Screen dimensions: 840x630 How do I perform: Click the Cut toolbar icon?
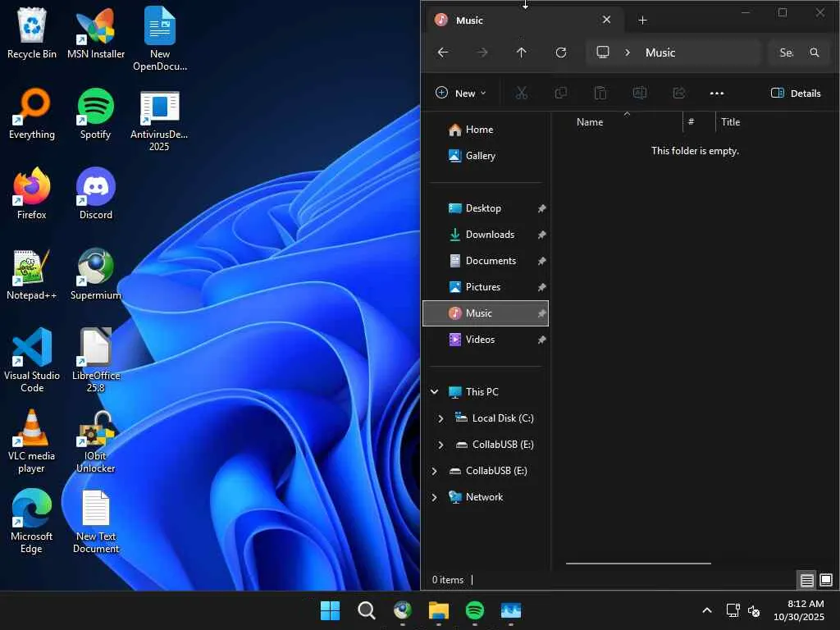(x=521, y=94)
